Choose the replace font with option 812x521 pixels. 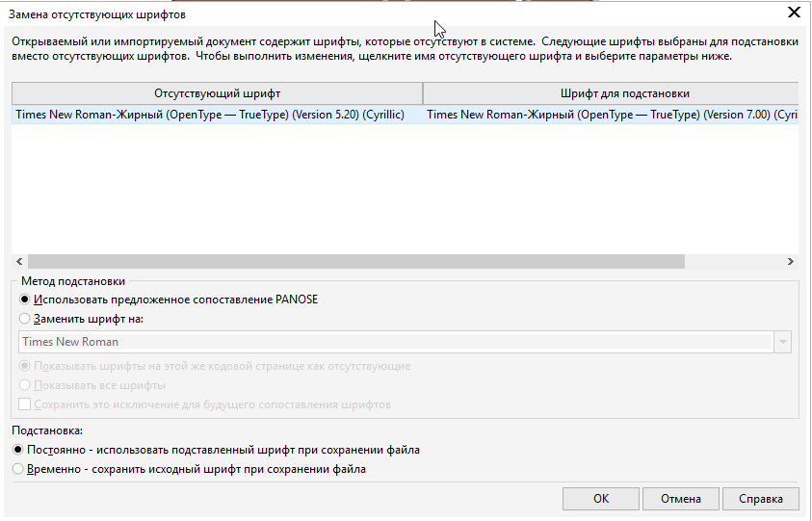(x=25, y=318)
